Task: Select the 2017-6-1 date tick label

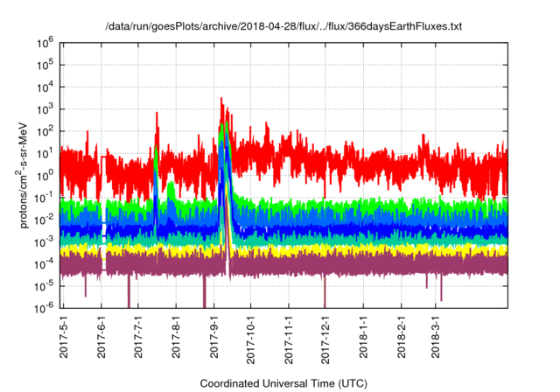Action: [x=101, y=336]
